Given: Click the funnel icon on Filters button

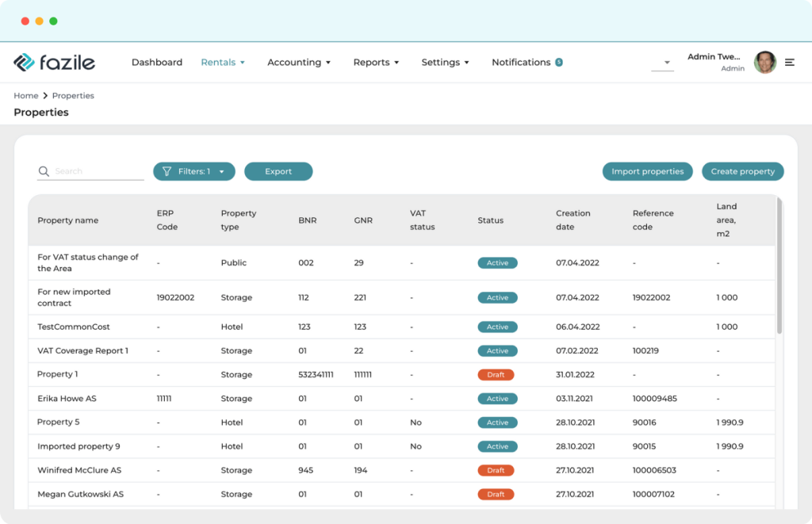Looking at the screenshot, I should [168, 171].
